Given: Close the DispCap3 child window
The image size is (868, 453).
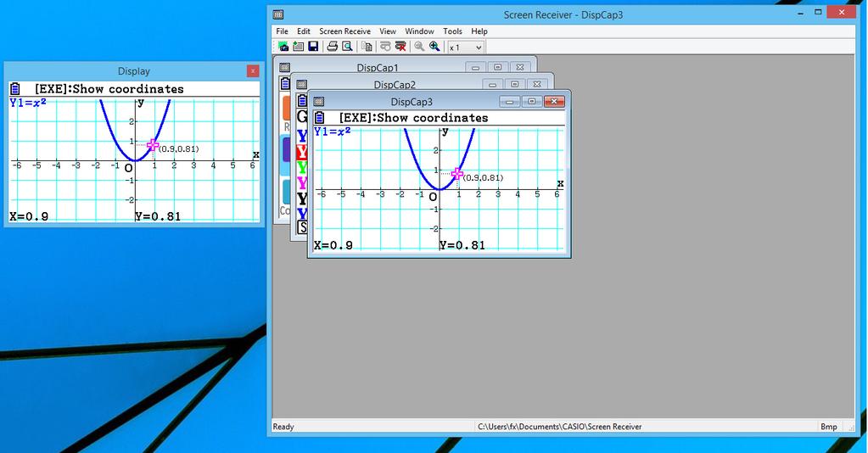Looking at the screenshot, I should 554,101.
